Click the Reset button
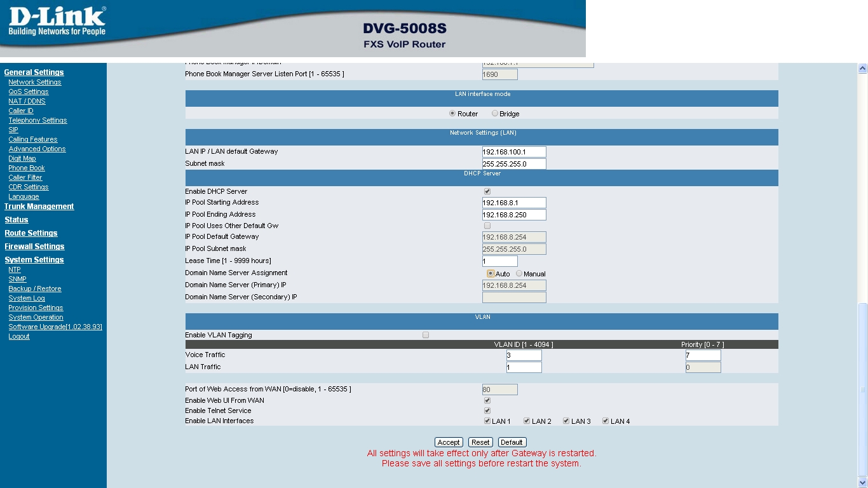This screenshot has width=868, height=488. pos(480,442)
